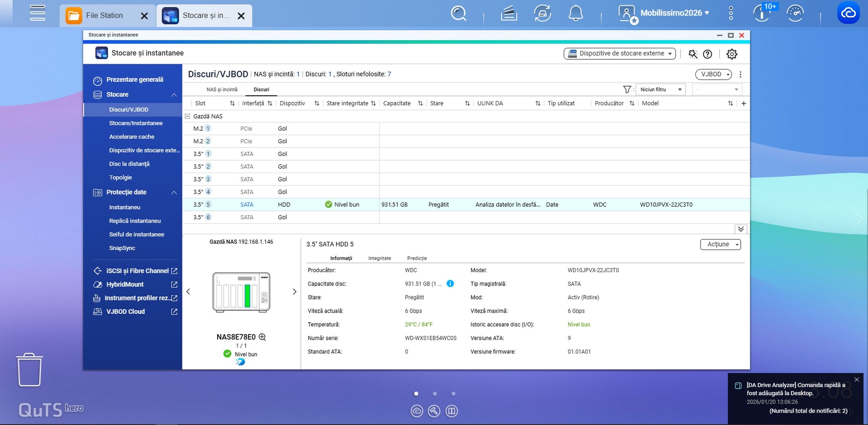Switch to the Integritate tab

[x=379, y=258]
